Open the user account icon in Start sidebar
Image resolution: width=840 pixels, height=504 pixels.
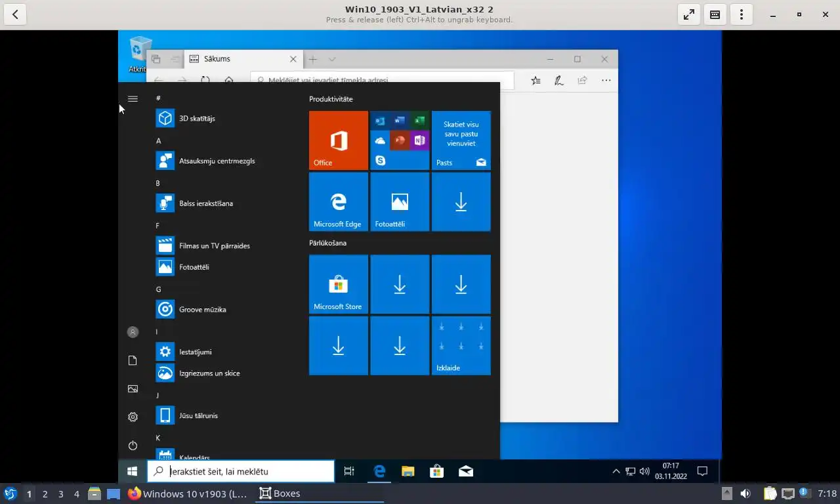click(133, 332)
